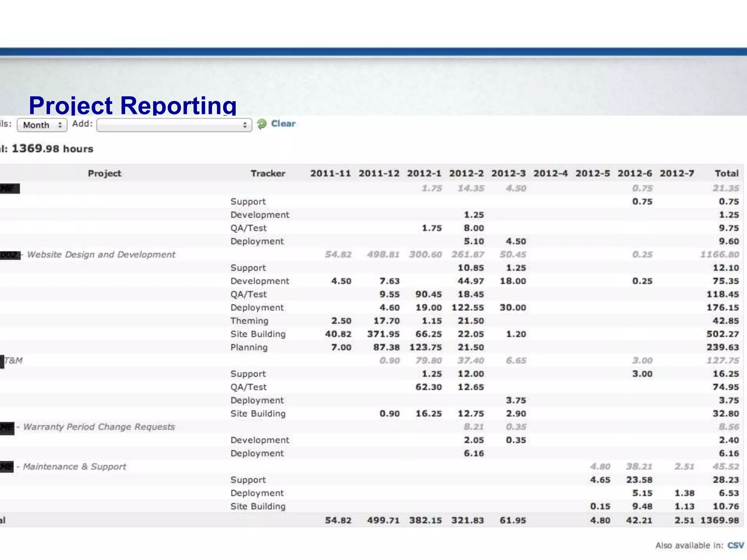This screenshot has width=747, height=560.
Task: Click the green Clear refresh icon
Action: pos(262,124)
